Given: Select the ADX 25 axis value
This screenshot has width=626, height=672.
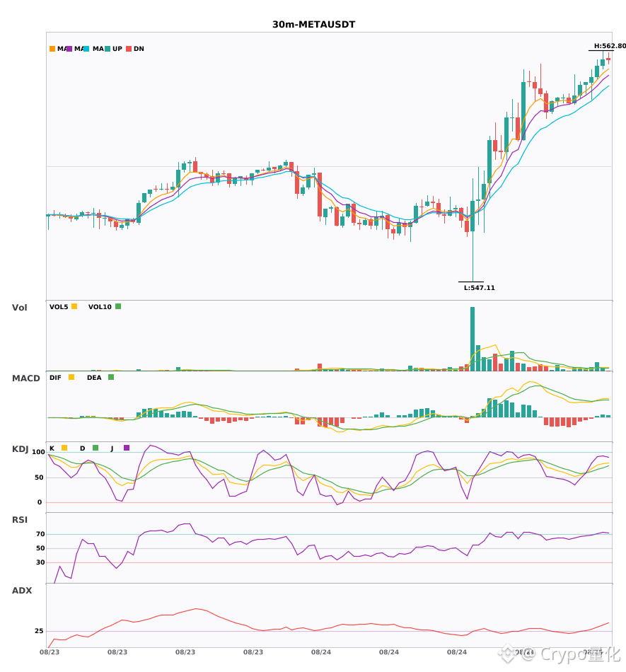Looking at the screenshot, I should [39, 631].
